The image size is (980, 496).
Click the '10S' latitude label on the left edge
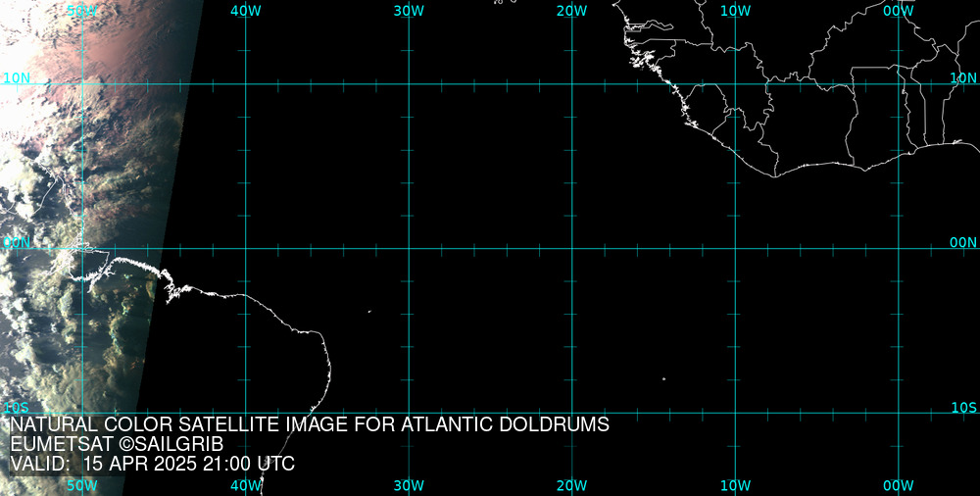click(17, 408)
